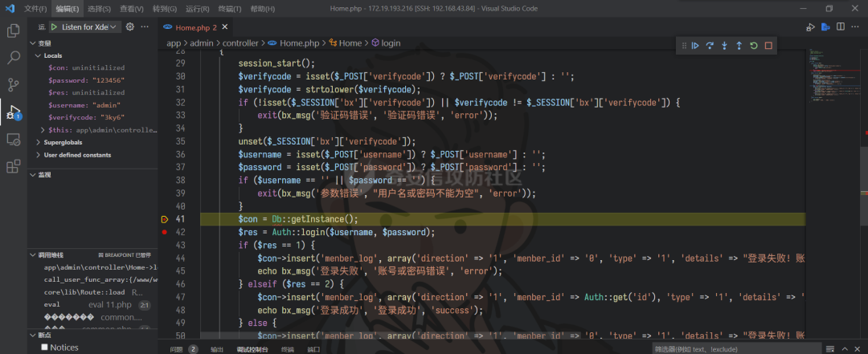This screenshot has height=354, width=868.
Task: Click Step Out in the debug toolbar
Action: (x=739, y=46)
